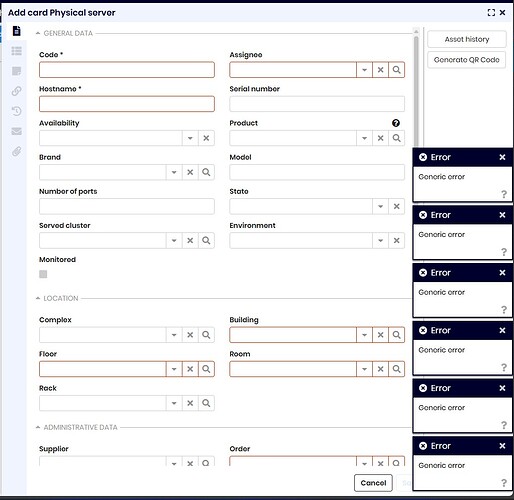Search for a Rack
This screenshot has width=514, height=500.
[206, 403]
